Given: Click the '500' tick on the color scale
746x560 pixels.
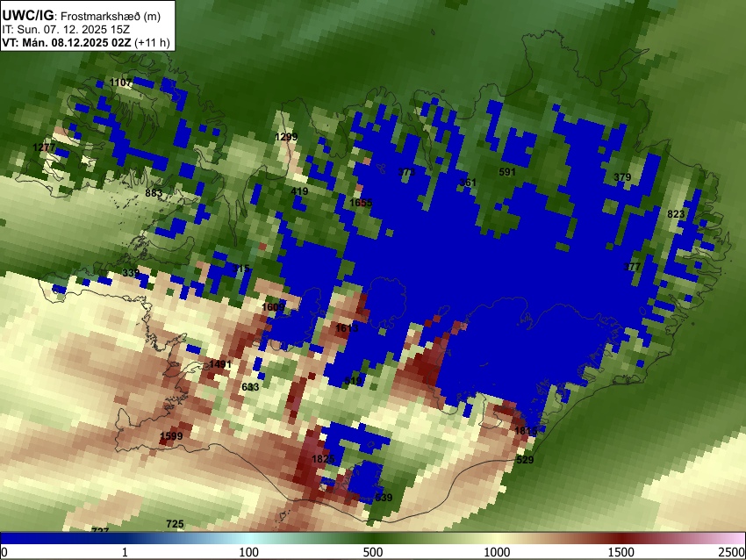Looking at the screenshot, I should [373, 552].
